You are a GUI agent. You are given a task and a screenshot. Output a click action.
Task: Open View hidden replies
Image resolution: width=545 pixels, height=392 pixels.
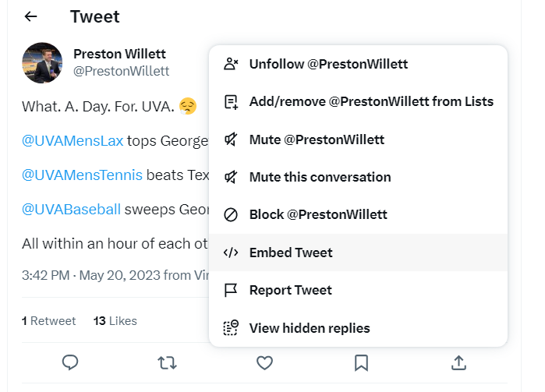pyautogui.click(x=309, y=328)
